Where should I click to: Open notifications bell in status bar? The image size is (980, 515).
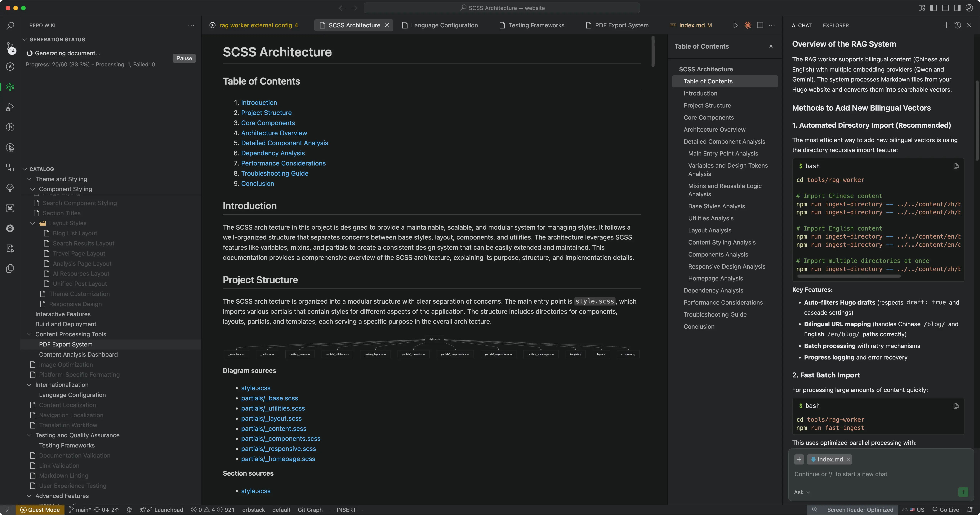pos(970,510)
